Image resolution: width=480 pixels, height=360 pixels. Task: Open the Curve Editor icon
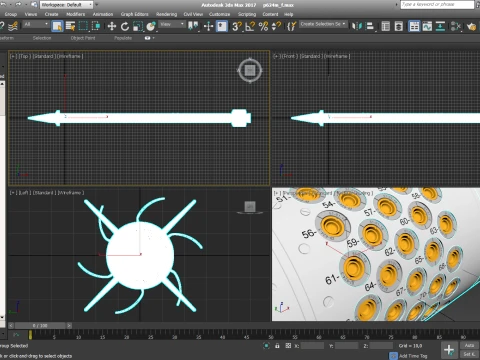pos(427,26)
